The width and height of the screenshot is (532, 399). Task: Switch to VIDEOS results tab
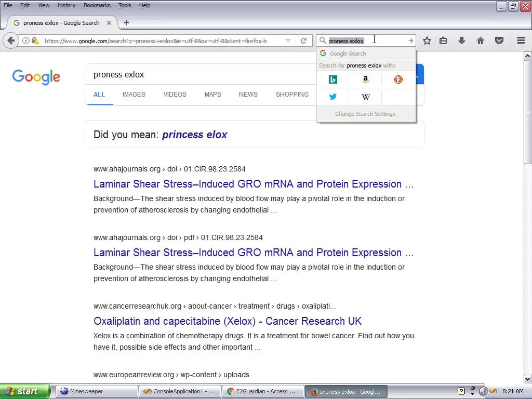coord(175,95)
